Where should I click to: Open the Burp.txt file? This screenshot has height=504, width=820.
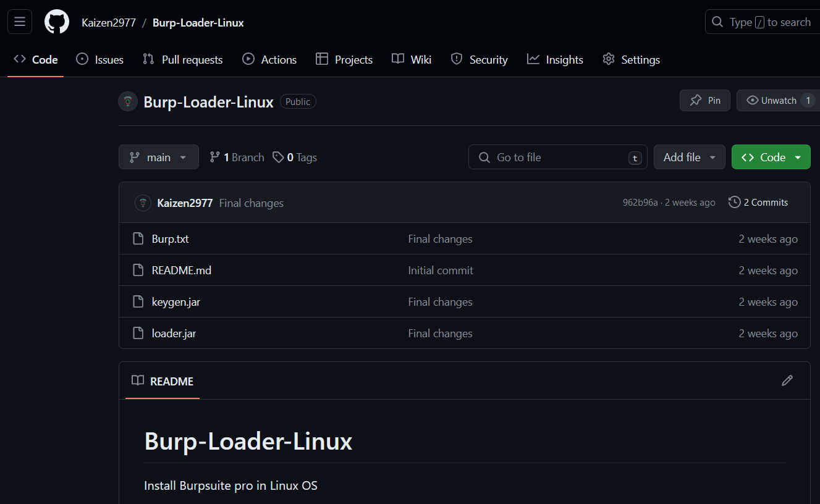pyautogui.click(x=170, y=239)
